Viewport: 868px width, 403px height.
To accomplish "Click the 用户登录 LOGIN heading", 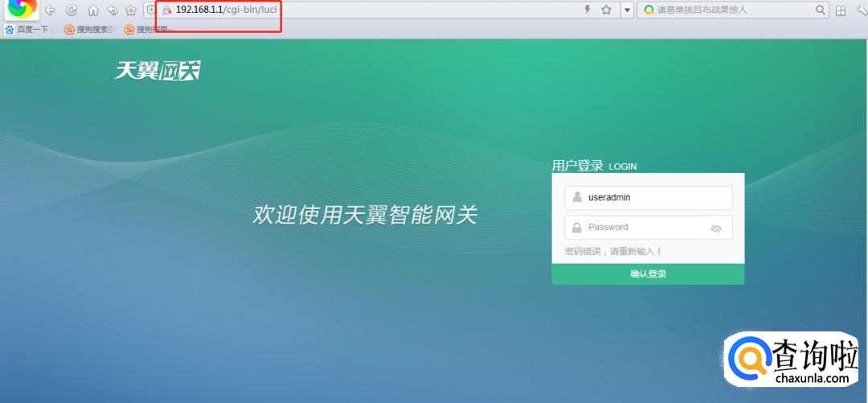I will tap(594, 166).
